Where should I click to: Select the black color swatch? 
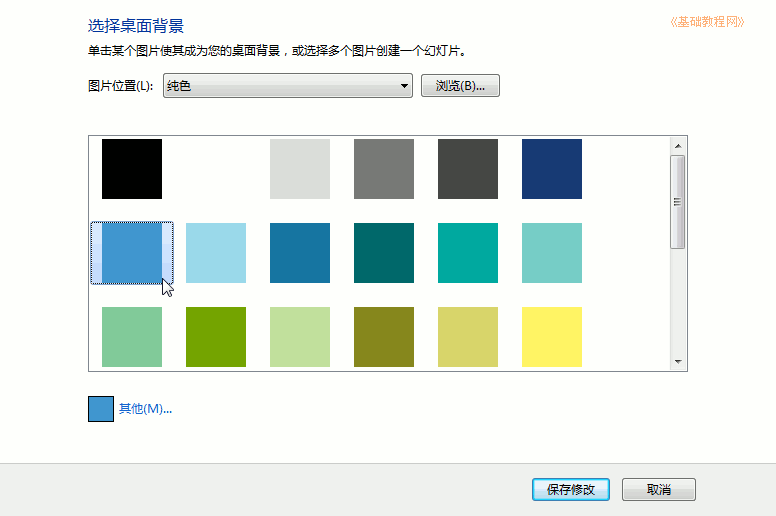pos(132,169)
